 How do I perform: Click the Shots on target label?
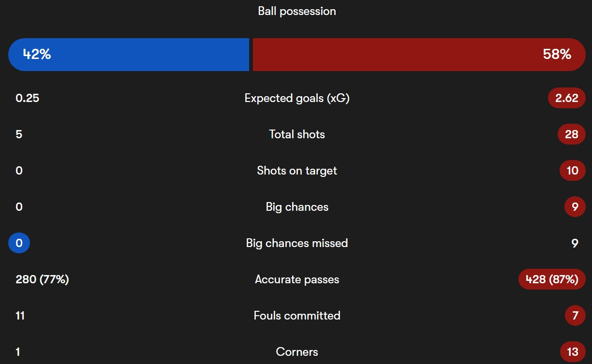tap(297, 171)
